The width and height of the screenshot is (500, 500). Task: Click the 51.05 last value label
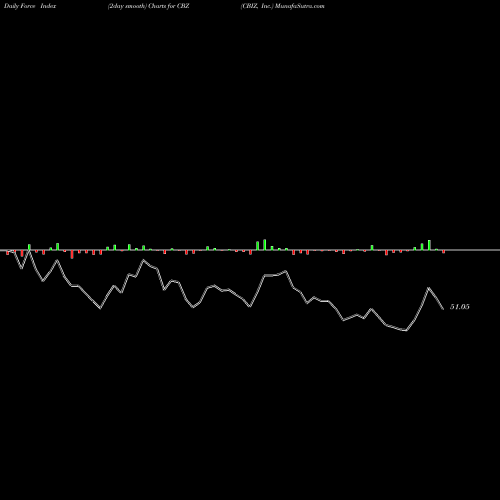pos(460,307)
